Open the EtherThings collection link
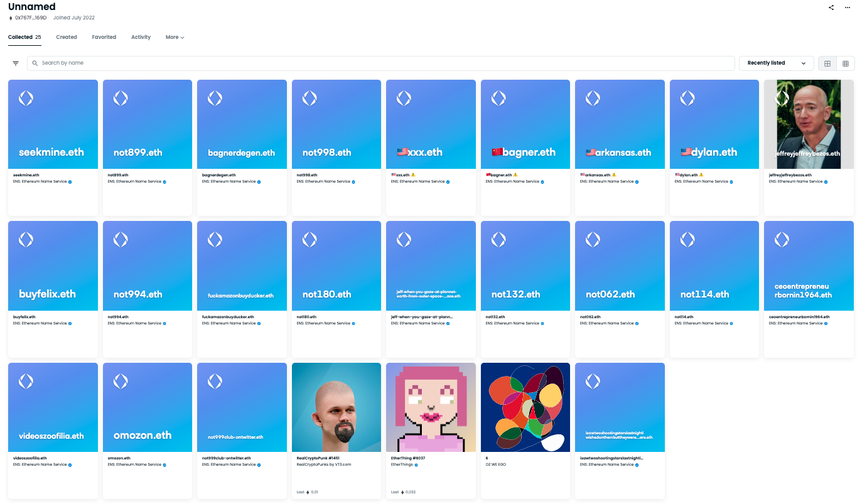Viewport: 867px width, 504px height. 402,464
